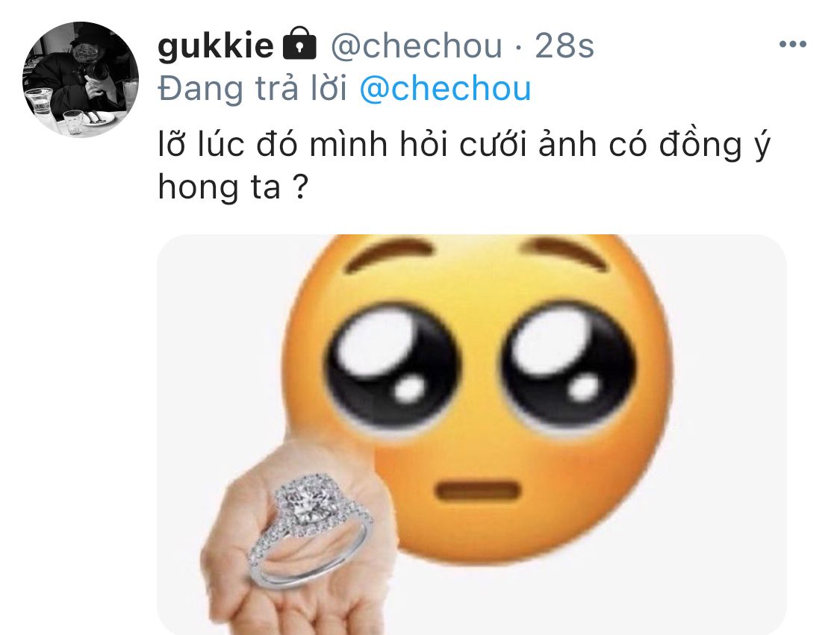Open the blue @chechou reply mention

(x=445, y=88)
